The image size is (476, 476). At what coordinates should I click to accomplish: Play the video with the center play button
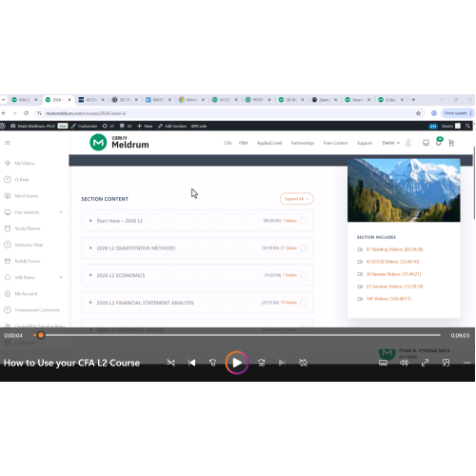click(237, 363)
